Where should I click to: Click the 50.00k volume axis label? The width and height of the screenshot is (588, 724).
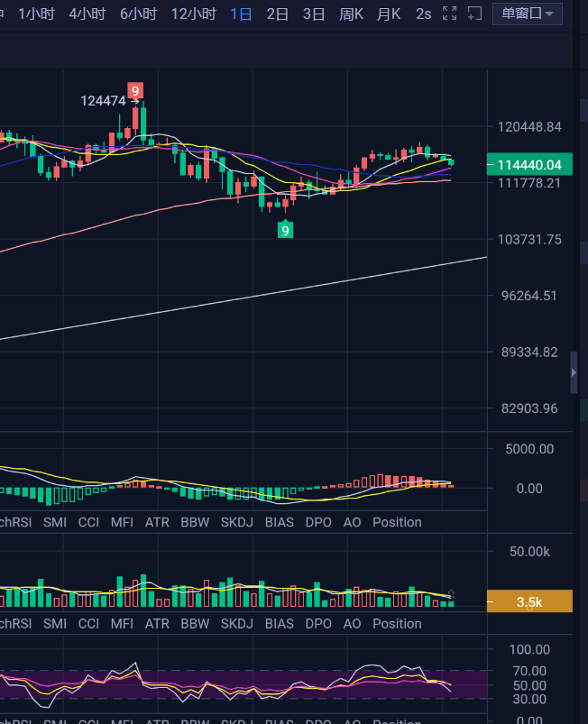[529, 551]
